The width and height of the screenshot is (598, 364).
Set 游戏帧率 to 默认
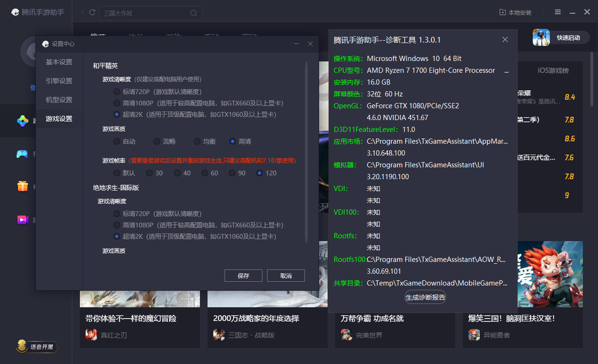click(117, 173)
